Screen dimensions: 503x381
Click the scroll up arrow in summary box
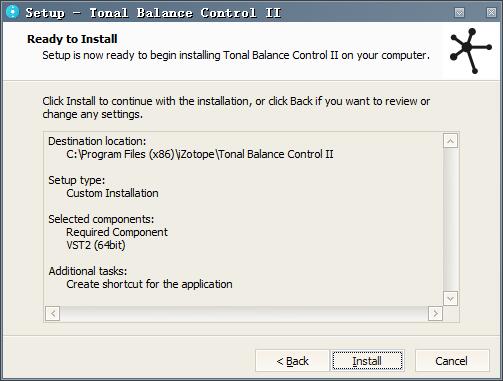click(450, 141)
